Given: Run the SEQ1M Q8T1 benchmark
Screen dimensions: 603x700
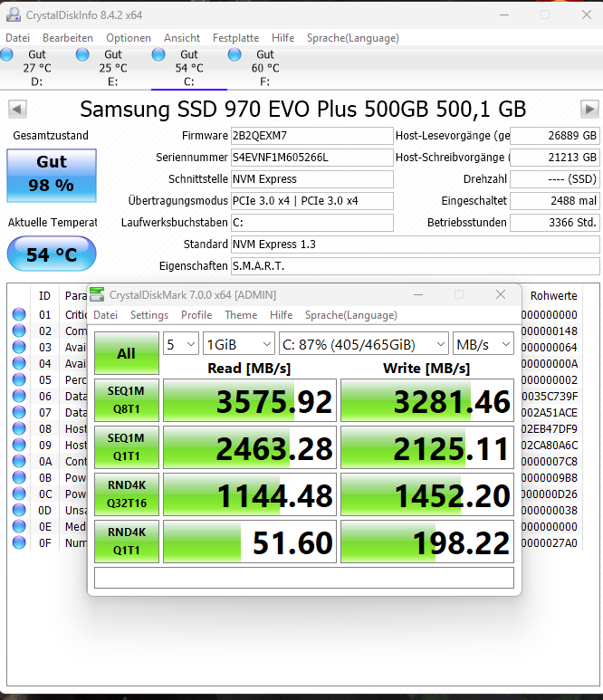Looking at the screenshot, I should click(x=127, y=400).
